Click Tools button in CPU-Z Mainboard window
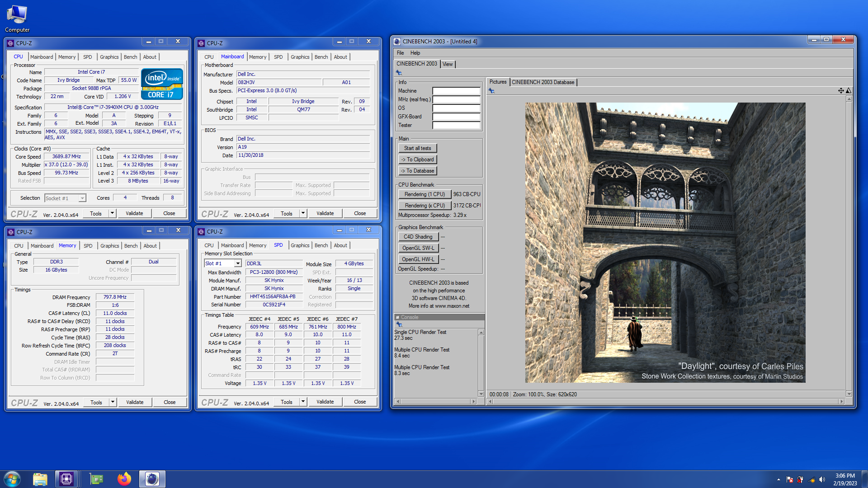Viewport: 868px width, 488px height. click(x=287, y=214)
